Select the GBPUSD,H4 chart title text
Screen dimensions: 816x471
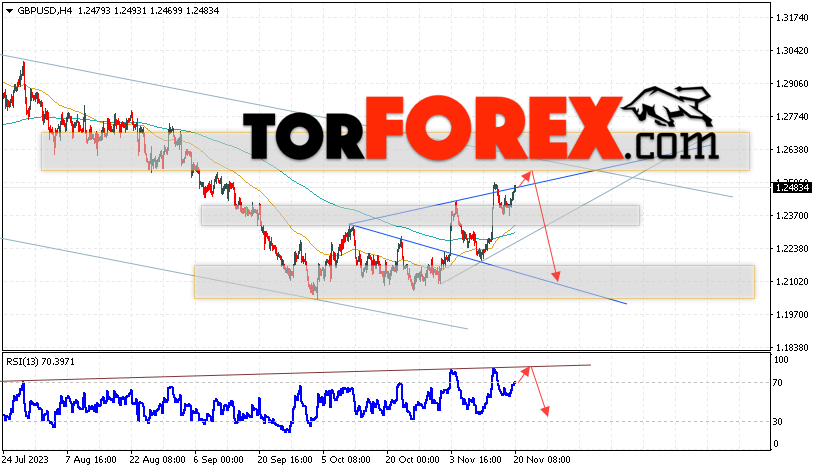(45, 11)
